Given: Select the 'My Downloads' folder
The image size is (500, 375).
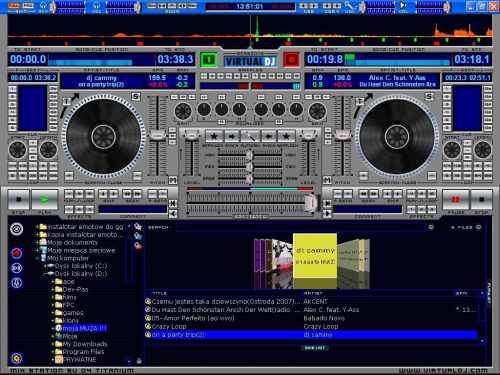Looking at the screenshot, I should (x=85, y=344).
